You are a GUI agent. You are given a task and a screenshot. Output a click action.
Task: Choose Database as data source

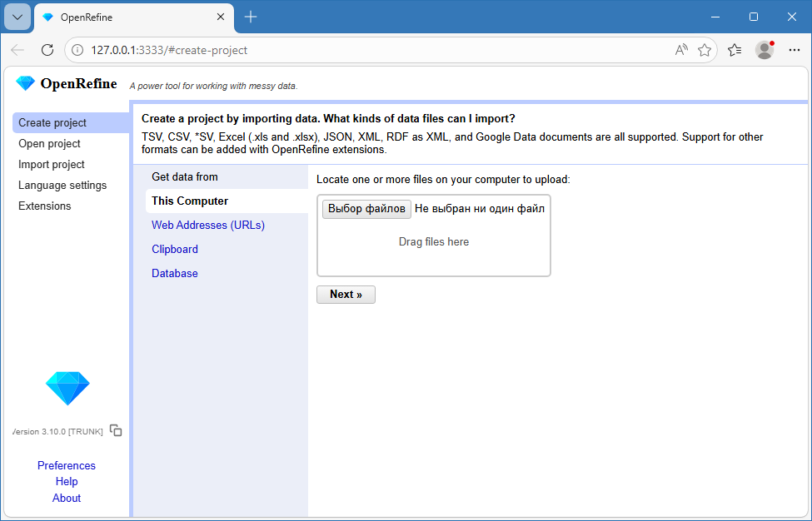point(175,273)
